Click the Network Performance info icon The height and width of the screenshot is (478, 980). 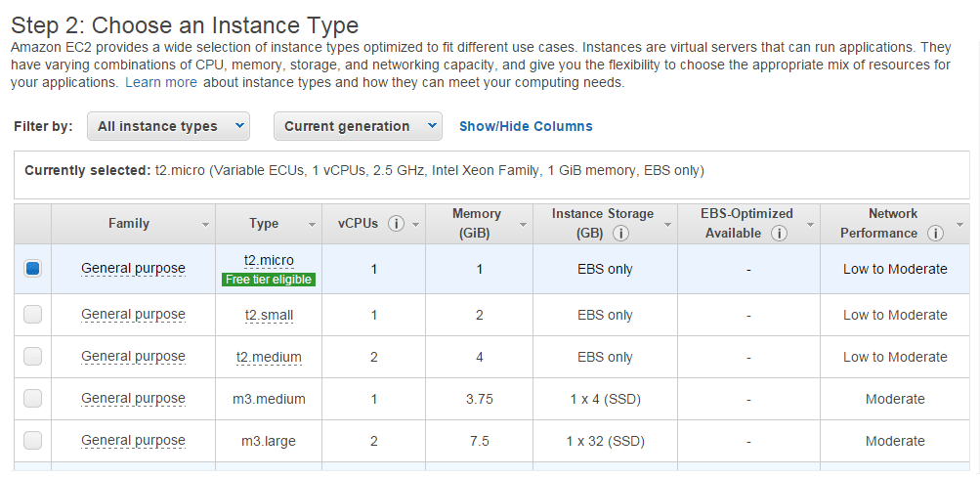(935, 234)
